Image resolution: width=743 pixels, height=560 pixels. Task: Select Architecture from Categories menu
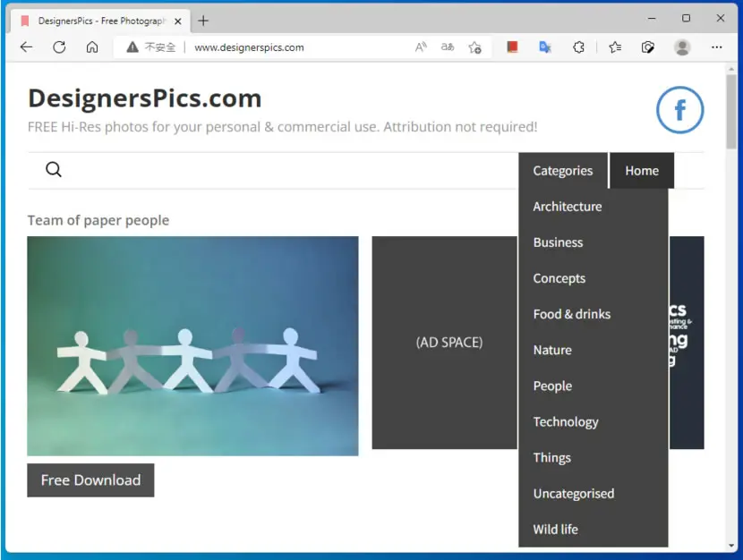[568, 207]
